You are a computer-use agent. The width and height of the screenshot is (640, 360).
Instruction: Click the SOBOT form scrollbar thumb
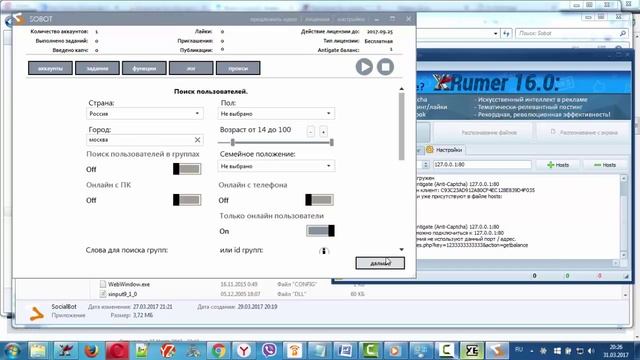[x=402, y=127]
